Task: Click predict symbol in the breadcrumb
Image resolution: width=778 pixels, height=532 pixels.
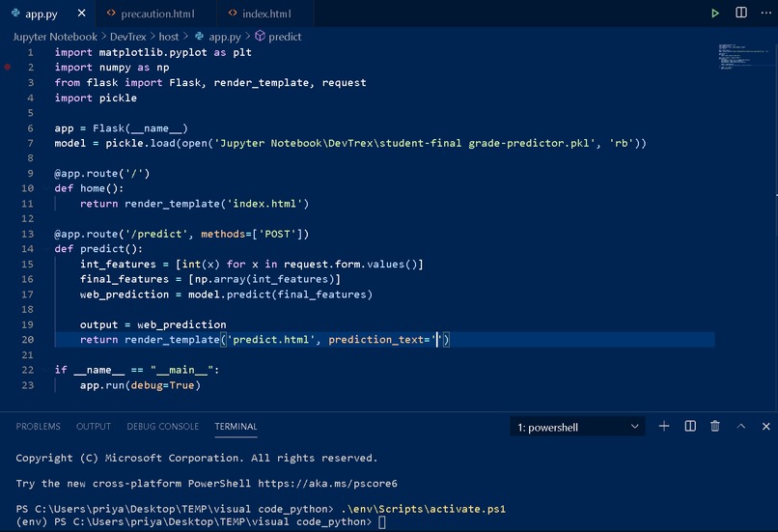Action: (x=278, y=37)
